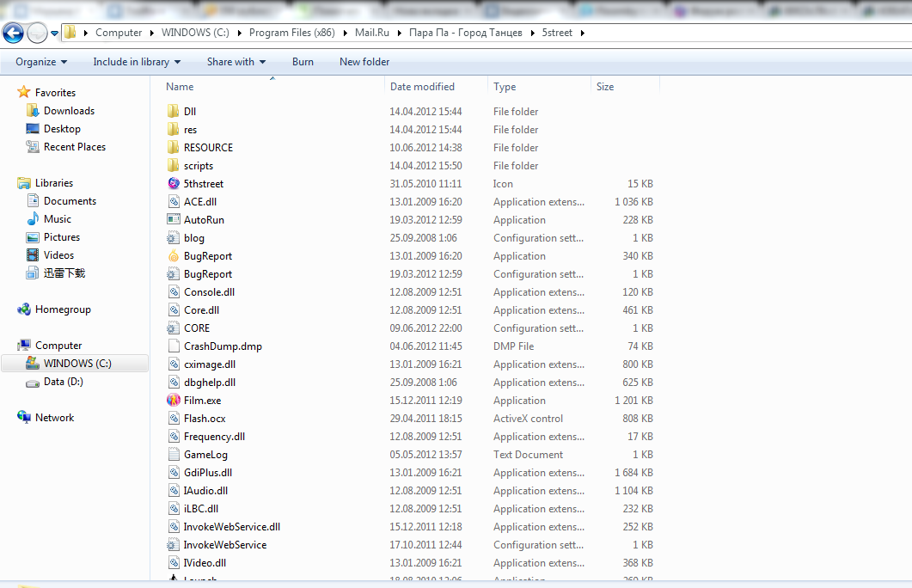Select Computer in the address breadcrumb
This screenshot has height=588, width=912.
pyautogui.click(x=119, y=33)
